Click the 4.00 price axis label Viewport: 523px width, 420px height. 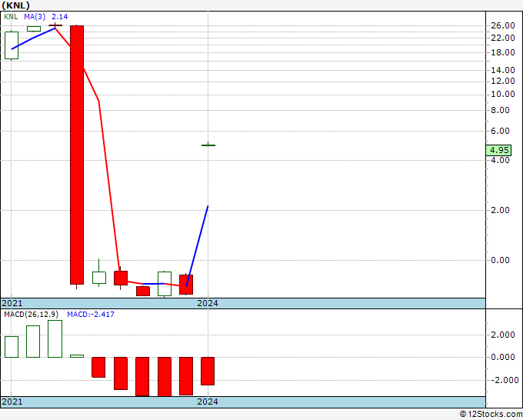click(500, 160)
